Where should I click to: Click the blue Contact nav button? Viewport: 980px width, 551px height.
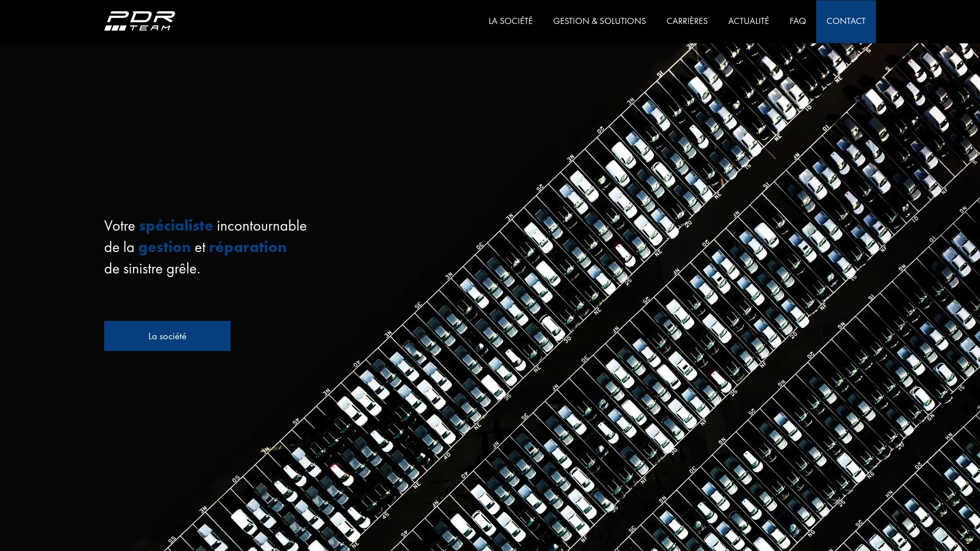pos(846,21)
